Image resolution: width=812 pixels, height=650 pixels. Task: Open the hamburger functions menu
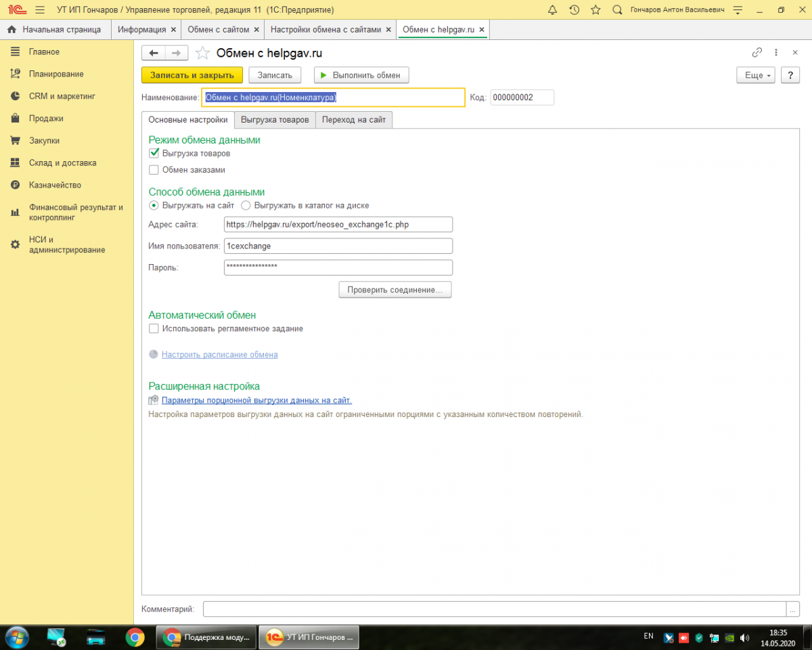40,10
